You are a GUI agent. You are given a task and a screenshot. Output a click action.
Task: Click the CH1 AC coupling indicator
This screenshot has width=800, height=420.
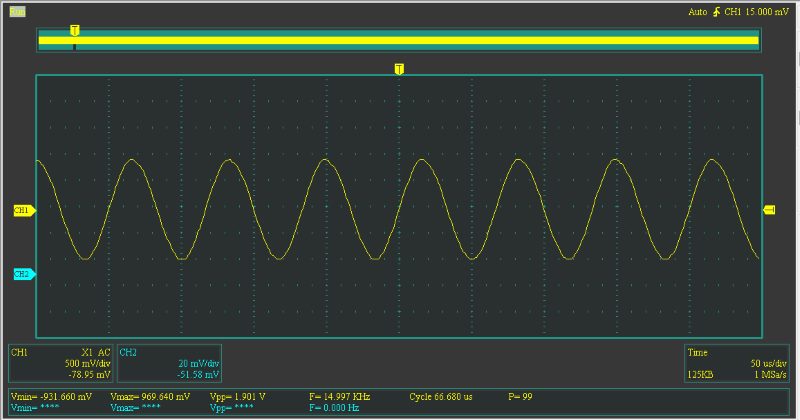(x=102, y=352)
